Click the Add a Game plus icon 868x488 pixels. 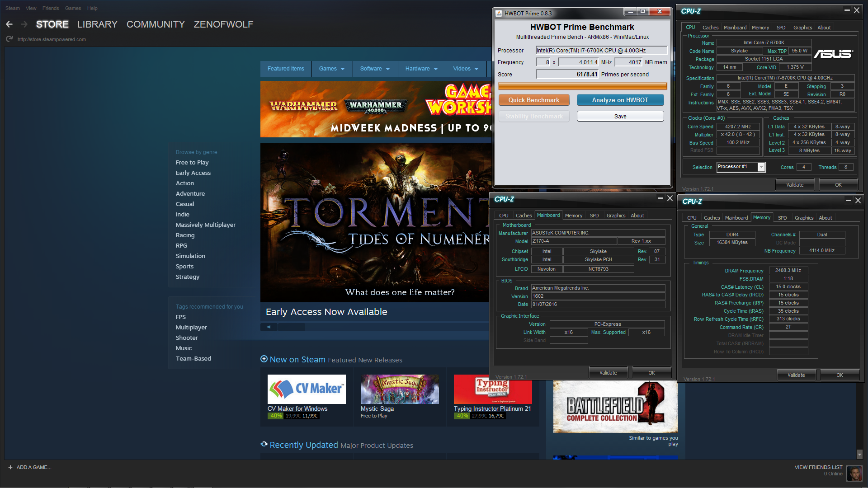click(x=10, y=467)
